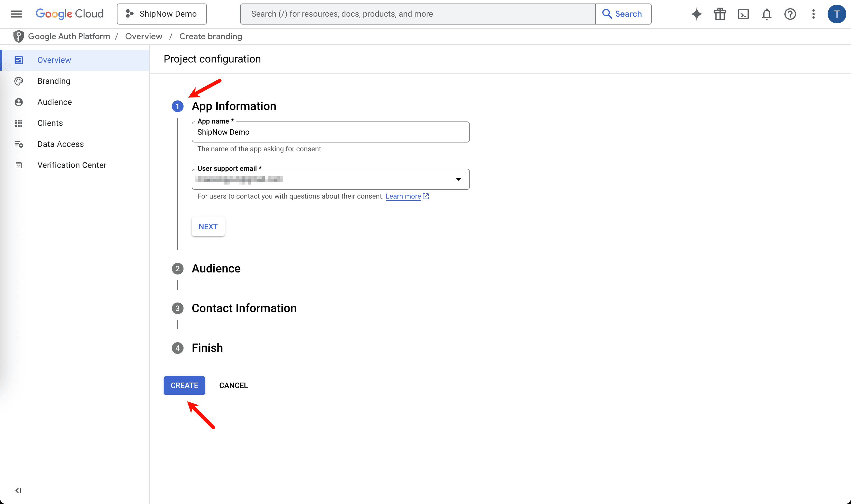Select Audience in the sidebar

pos(54,102)
